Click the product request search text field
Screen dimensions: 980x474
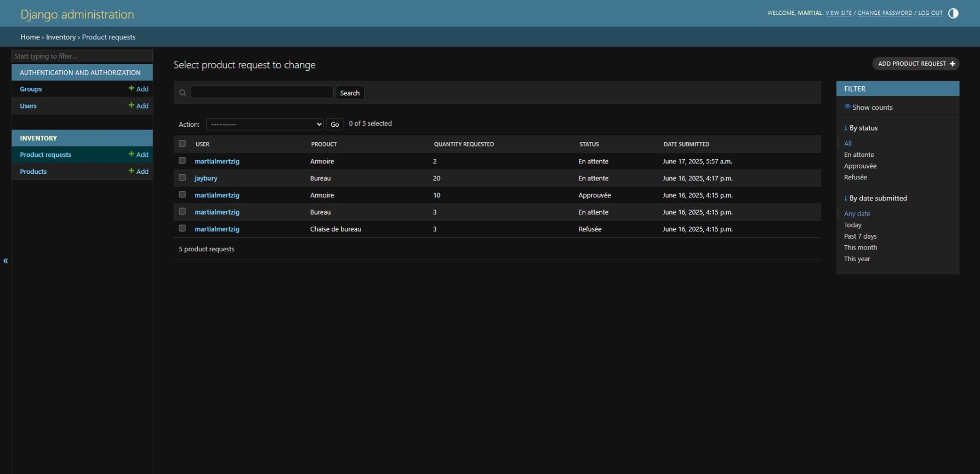tap(262, 93)
